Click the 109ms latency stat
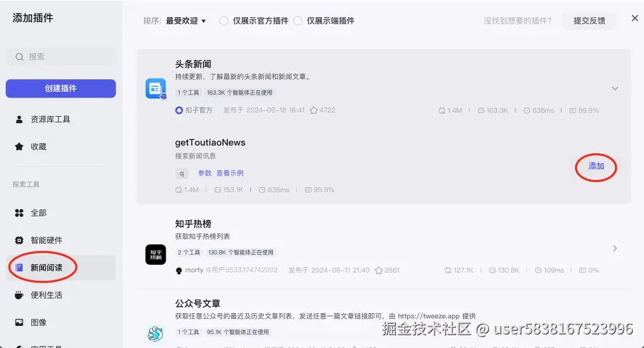Screen dimensions: 644x348 549,270
